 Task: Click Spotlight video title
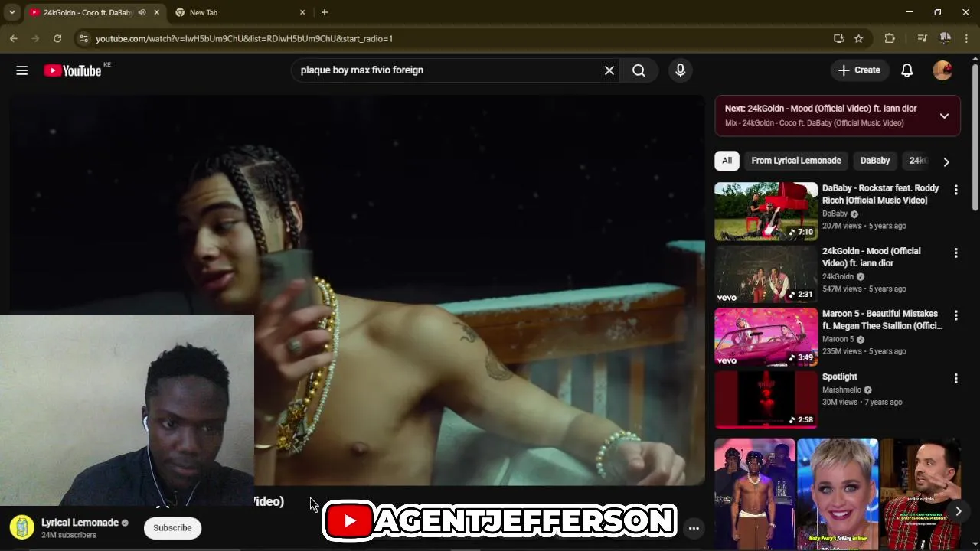pyautogui.click(x=840, y=377)
